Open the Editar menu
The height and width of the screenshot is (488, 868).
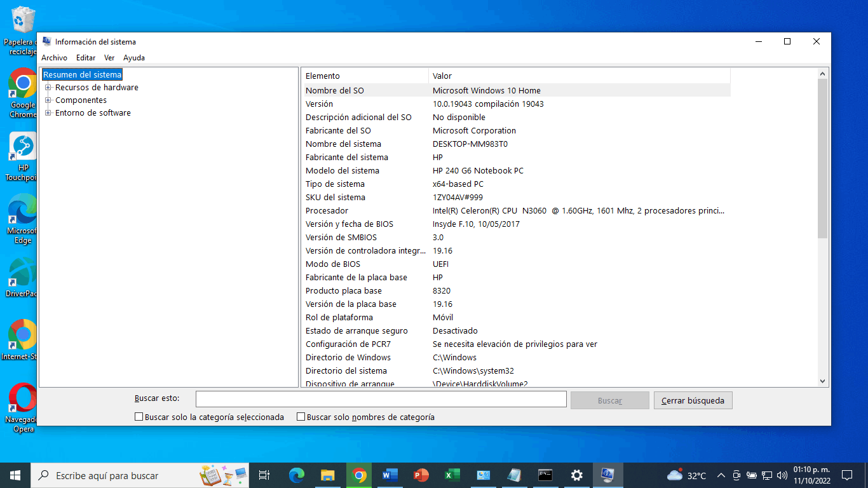click(x=86, y=58)
